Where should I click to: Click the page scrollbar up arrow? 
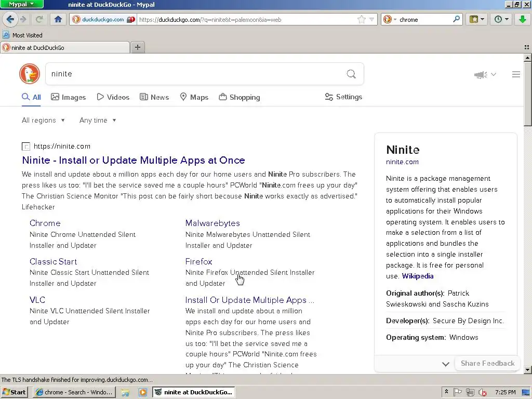pos(528,58)
